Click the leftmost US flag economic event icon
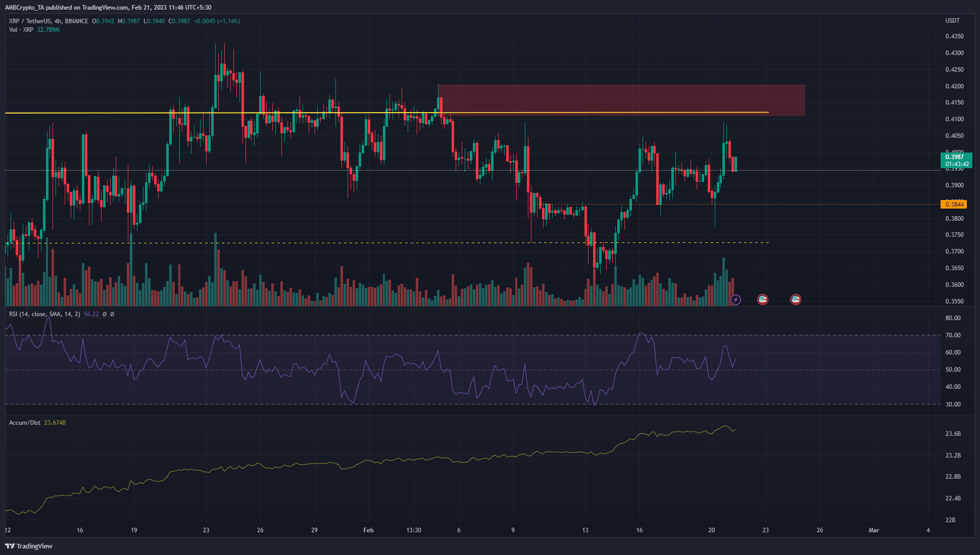The width and height of the screenshot is (980, 555). point(763,299)
